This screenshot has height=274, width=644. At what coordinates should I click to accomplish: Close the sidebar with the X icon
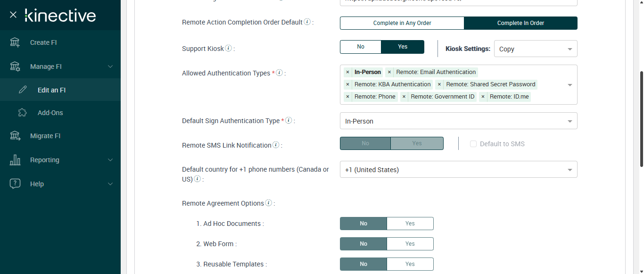tap(13, 15)
